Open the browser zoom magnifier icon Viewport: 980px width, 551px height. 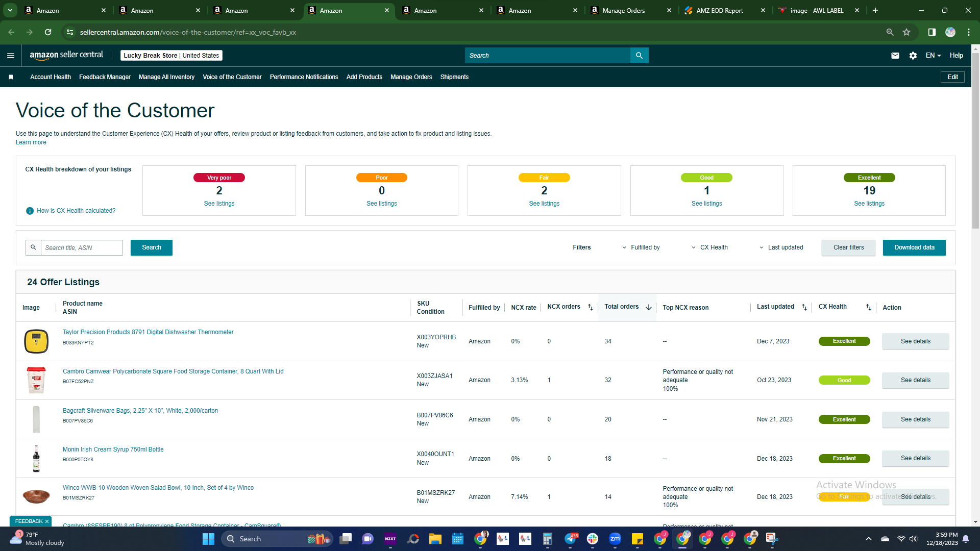(x=890, y=32)
